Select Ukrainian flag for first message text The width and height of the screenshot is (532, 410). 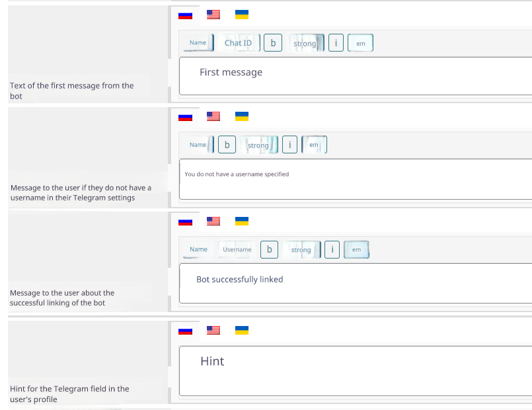(x=242, y=15)
